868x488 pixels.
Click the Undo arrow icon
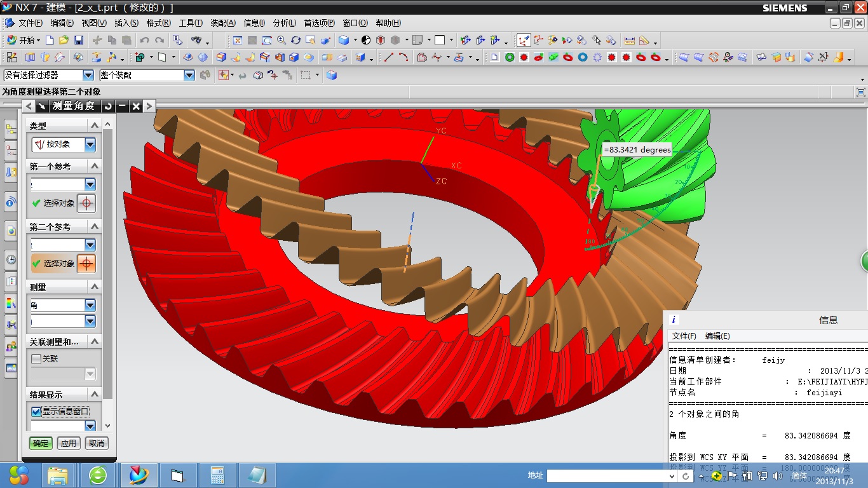coord(144,40)
